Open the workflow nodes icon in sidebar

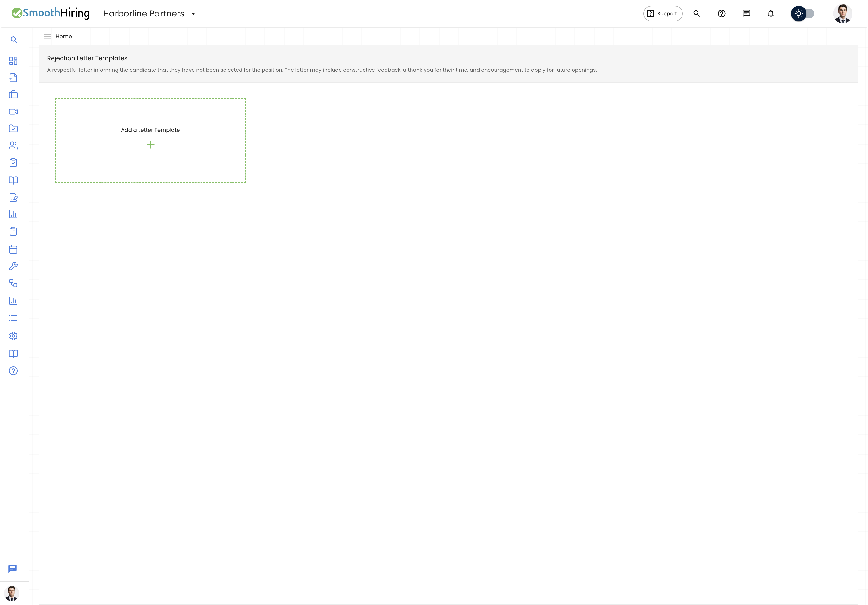point(13,283)
